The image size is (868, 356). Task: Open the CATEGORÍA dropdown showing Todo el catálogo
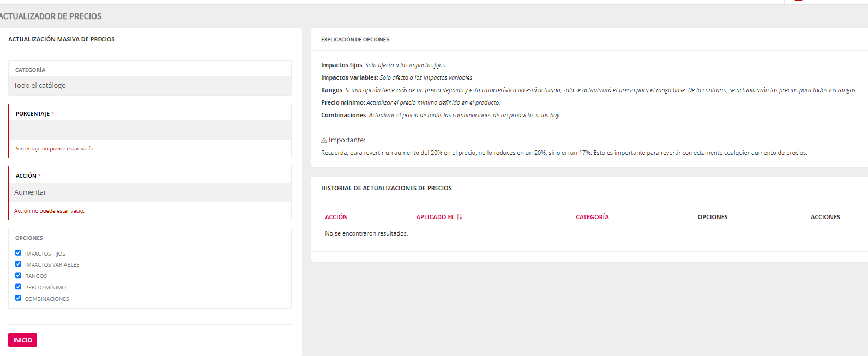pos(150,86)
